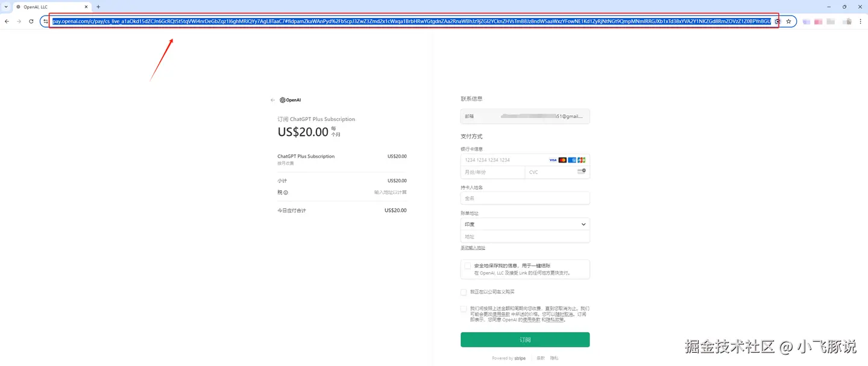Click the 手动输入地址 link
Screen dimensions: 868x366
473,247
